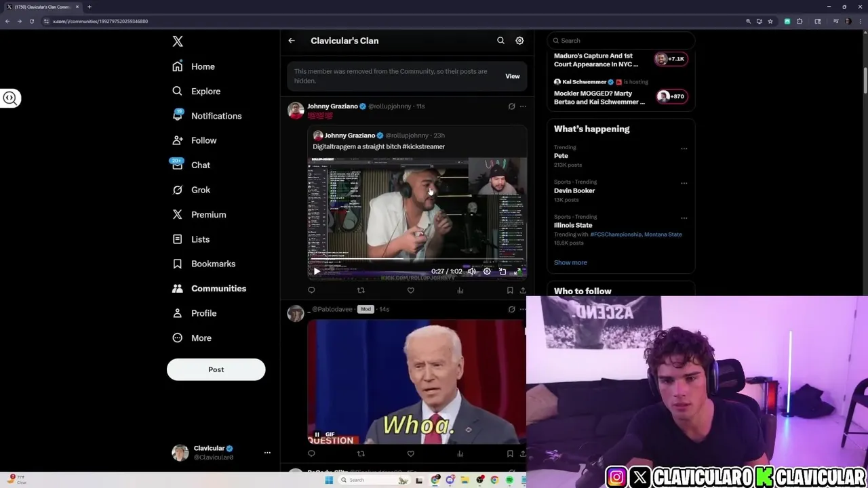Repost Pablodavee's GIF post

pos(361,453)
